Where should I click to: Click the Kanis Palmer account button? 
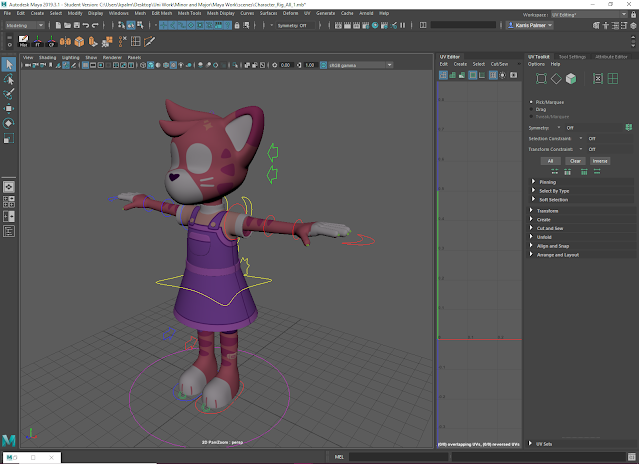pos(530,25)
